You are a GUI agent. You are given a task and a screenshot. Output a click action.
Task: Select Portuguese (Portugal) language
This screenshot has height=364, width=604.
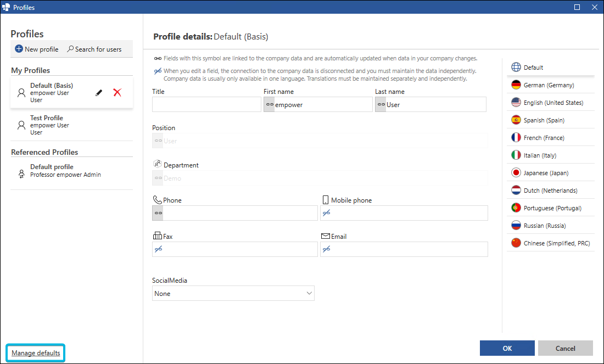point(551,208)
